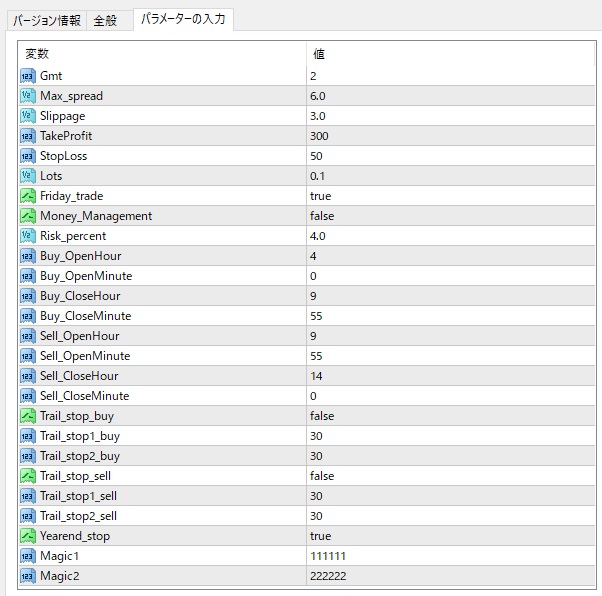The width and height of the screenshot is (602, 596).
Task: Click the integer icon beside Buy_OpenMinute
Action: (28, 276)
